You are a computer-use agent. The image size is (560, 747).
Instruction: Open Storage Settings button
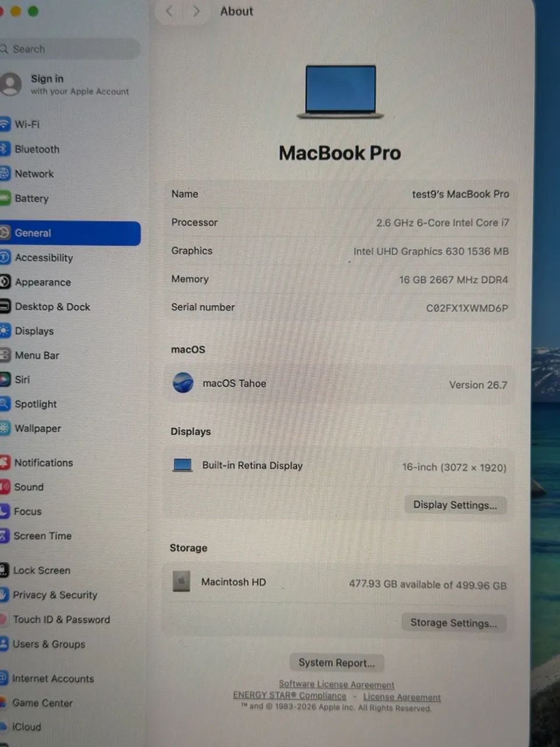pos(454,623)
